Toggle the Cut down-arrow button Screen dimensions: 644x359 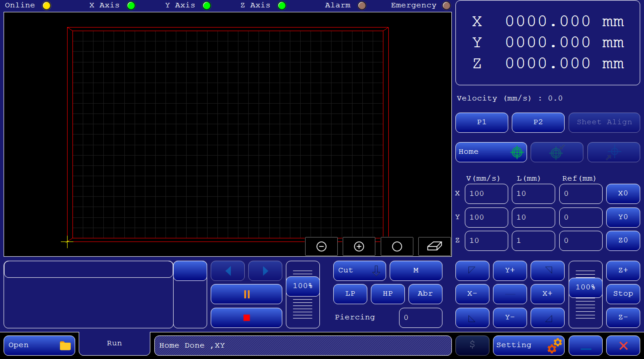tap(359, 270)
